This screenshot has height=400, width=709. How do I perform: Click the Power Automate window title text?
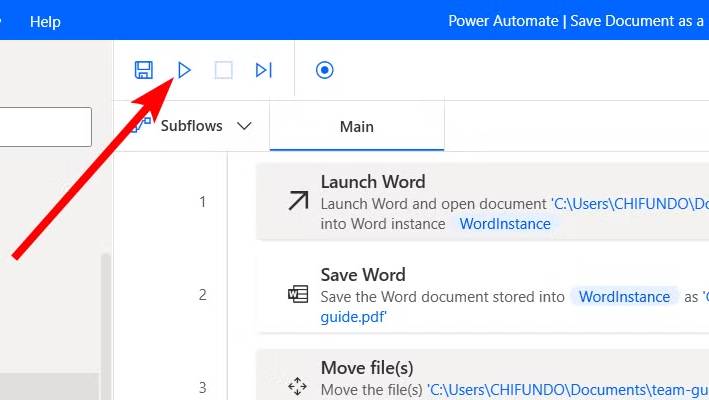[x=578, y=21]
